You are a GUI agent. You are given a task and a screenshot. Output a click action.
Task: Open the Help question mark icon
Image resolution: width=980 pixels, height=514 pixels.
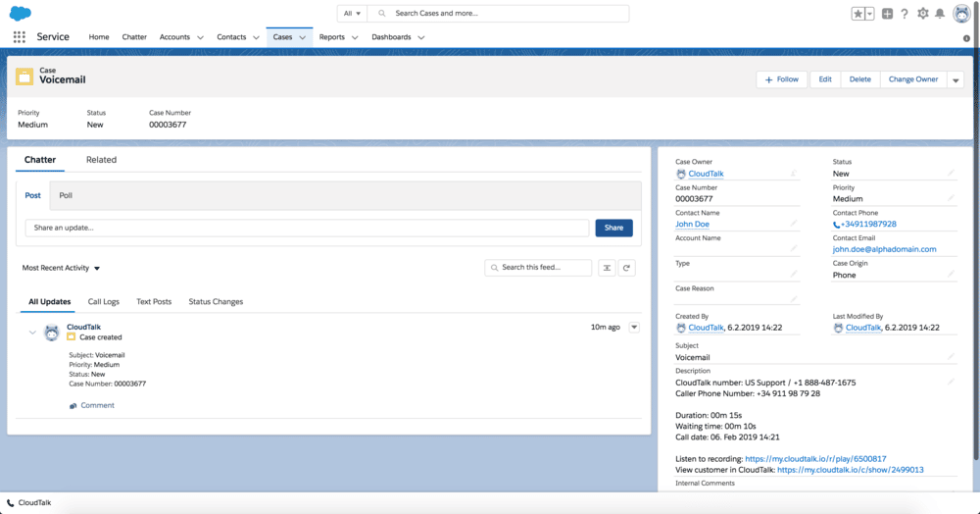[x=905, y=14]
